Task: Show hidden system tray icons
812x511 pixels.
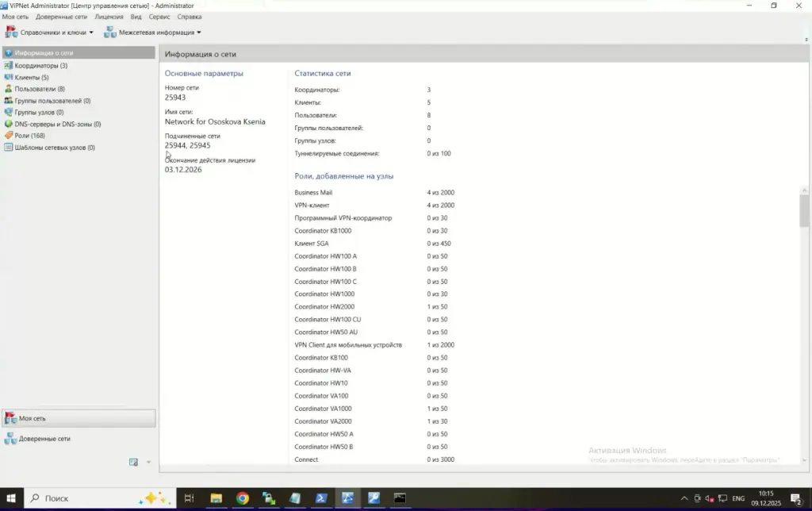Action: 684,498
